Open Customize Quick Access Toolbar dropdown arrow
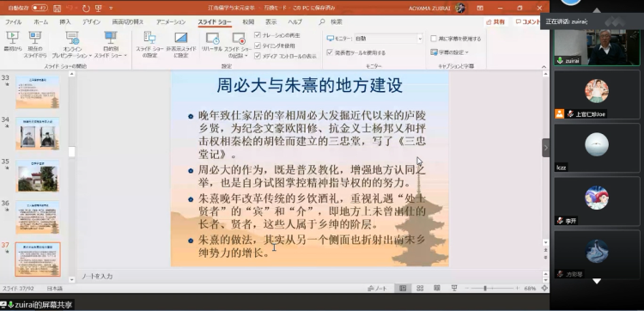644x311 pixels. point(112,9)
